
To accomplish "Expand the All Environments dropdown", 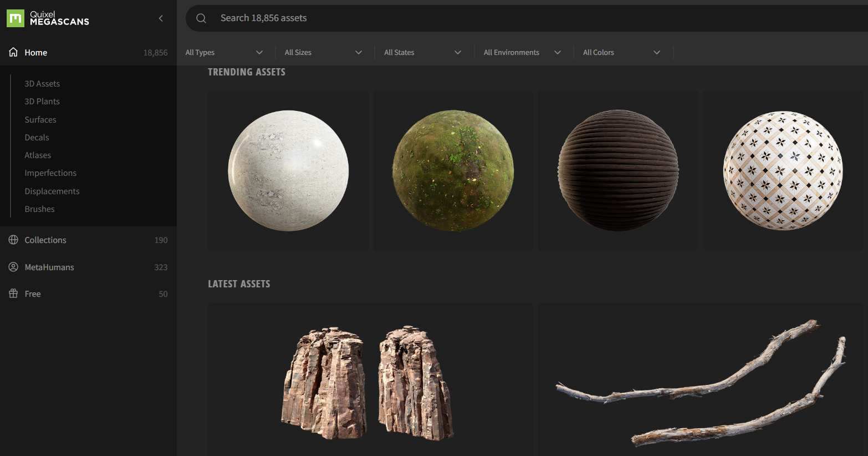I will pos(522,52).
